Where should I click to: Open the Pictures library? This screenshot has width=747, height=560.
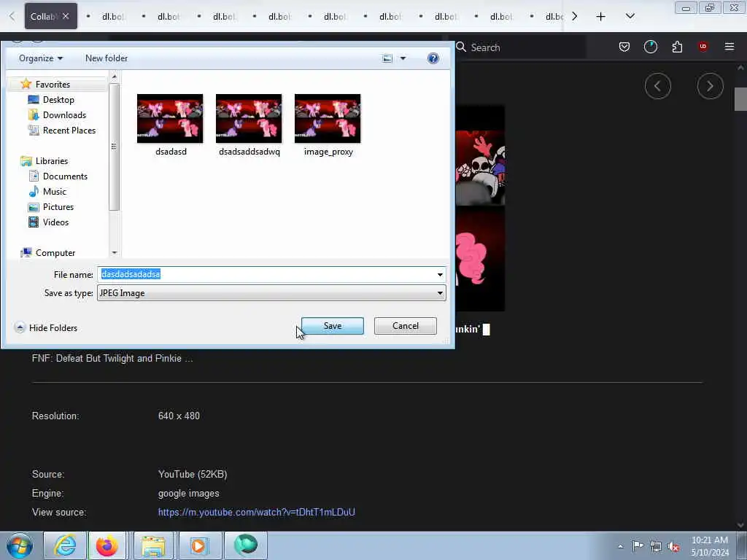[58, 206]
